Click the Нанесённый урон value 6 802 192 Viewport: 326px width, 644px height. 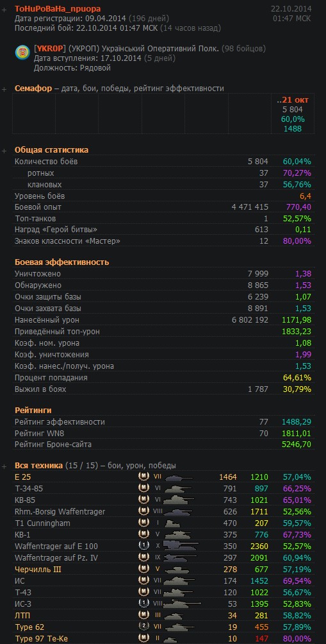250,319
